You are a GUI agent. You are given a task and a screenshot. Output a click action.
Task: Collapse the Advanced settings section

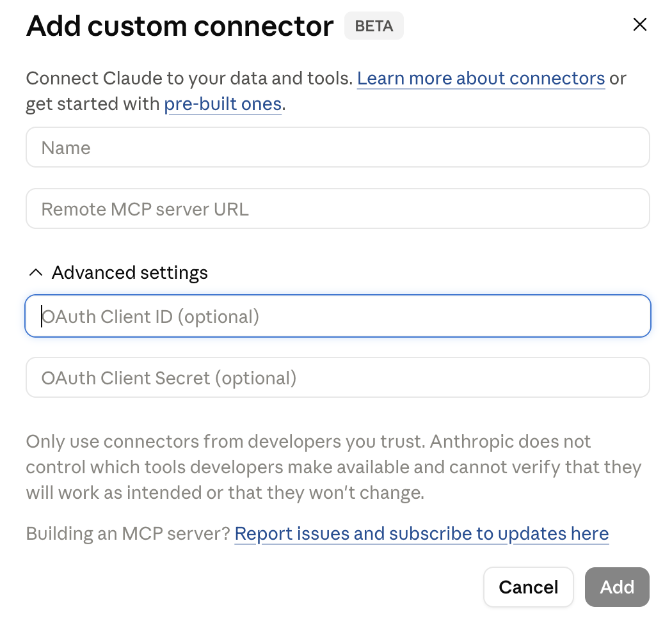click(118, 272)
